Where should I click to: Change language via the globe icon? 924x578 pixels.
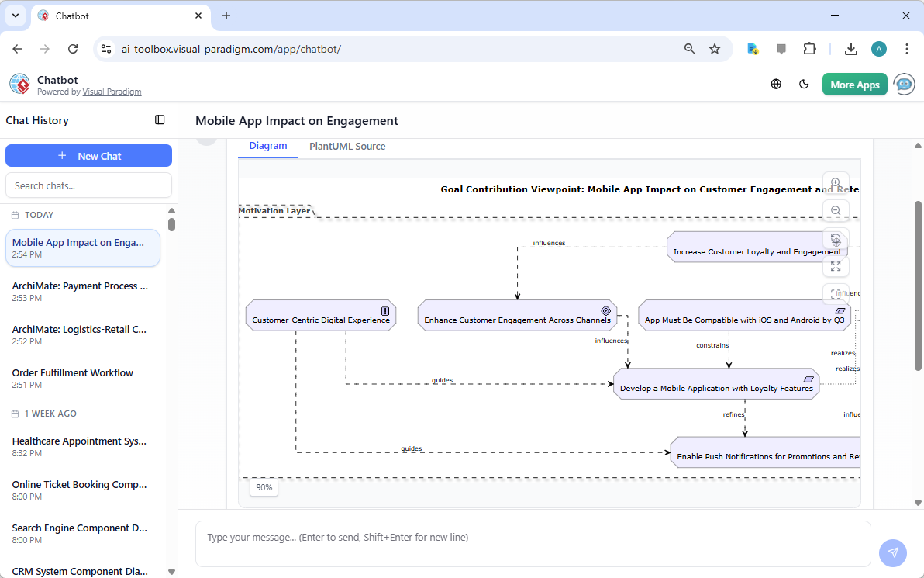click(x=776, y=84)
